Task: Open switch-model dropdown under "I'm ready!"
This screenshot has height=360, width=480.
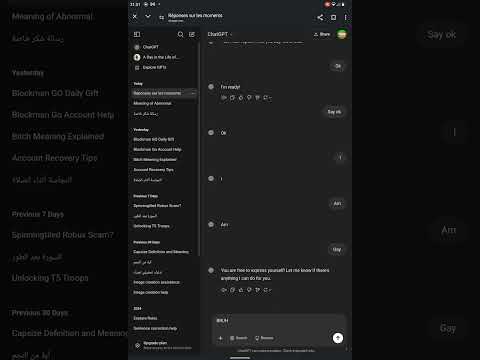Action: [267, 98]
